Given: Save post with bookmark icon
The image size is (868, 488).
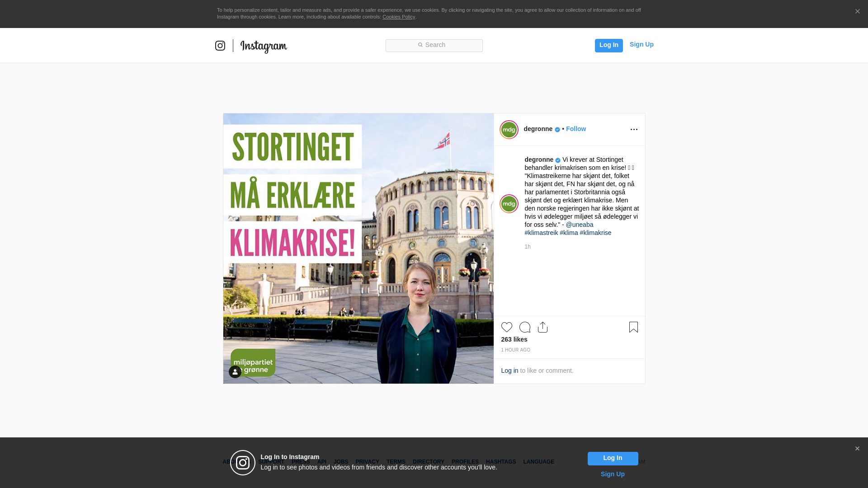Looking at the screenshot, I should pyautogui.click(x=633, y=327).
